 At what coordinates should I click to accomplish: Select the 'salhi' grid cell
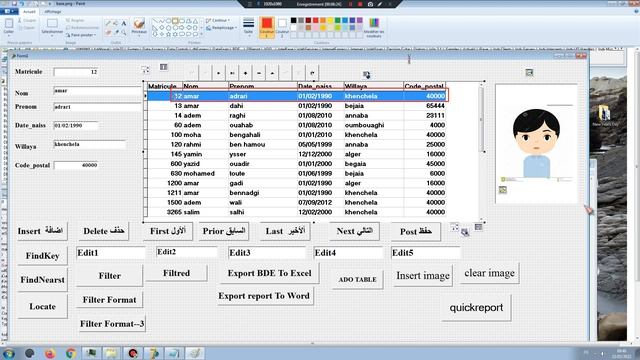pos(262,212)
